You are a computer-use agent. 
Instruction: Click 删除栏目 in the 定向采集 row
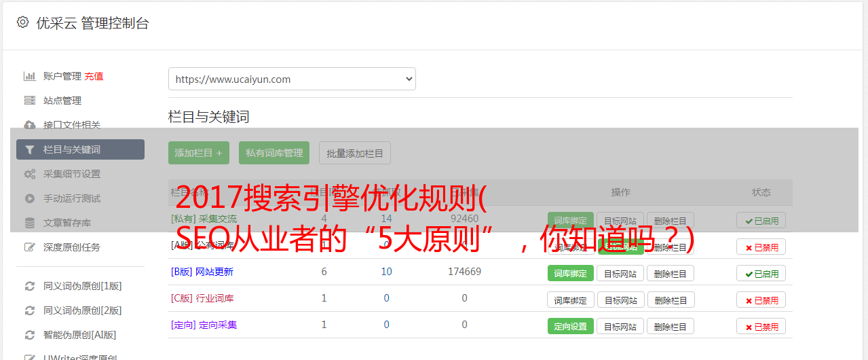click(671, 326)
